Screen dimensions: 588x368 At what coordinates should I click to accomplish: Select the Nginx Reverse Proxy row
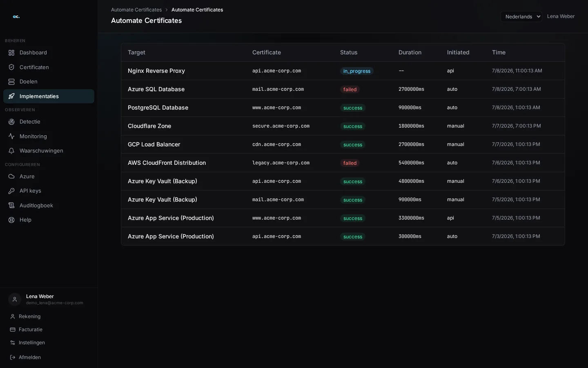point(343,71)
